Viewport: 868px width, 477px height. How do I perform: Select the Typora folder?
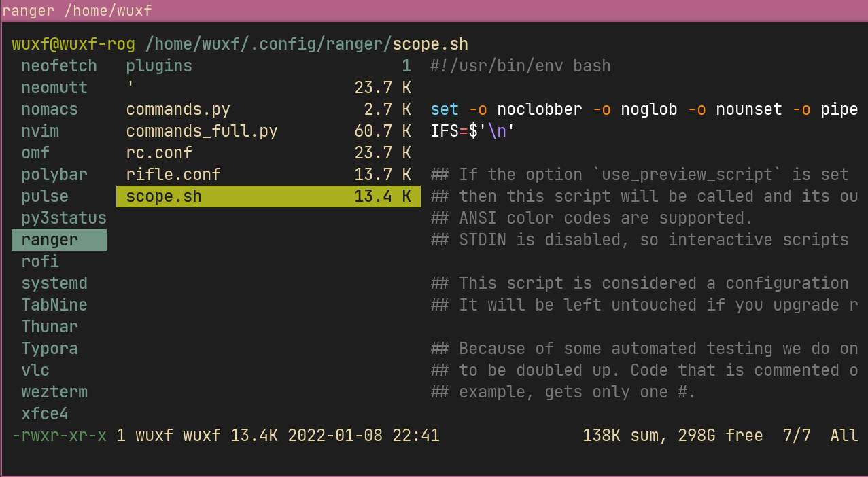[x=50, y=349]
